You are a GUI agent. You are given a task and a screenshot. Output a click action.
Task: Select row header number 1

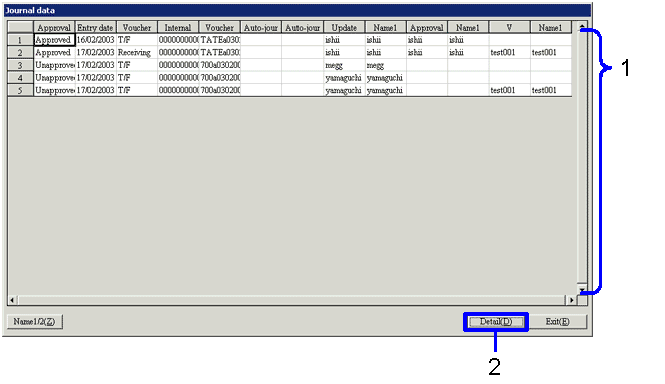[x=20, y=40]
